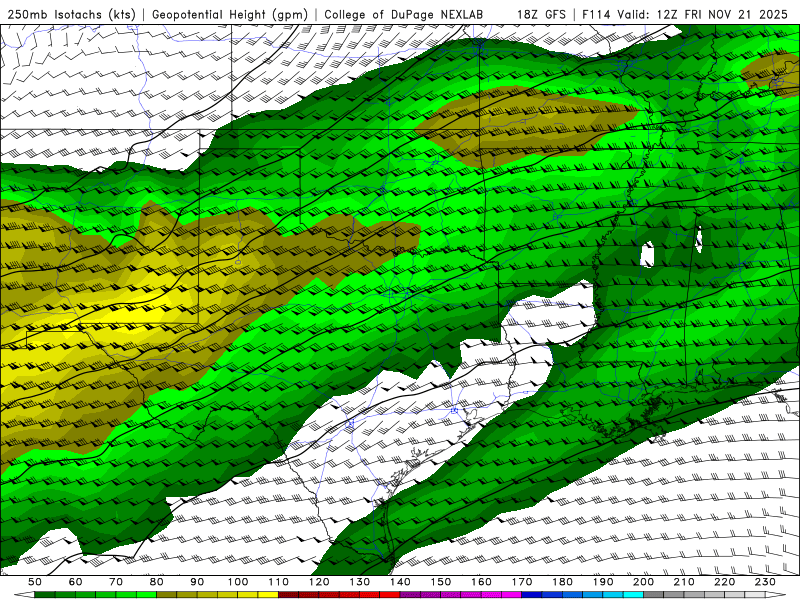Image resolution: width=800 pixels, height=600 pixels.
Task: Click the 50 label on the color scale
Action: pos(35,582)
